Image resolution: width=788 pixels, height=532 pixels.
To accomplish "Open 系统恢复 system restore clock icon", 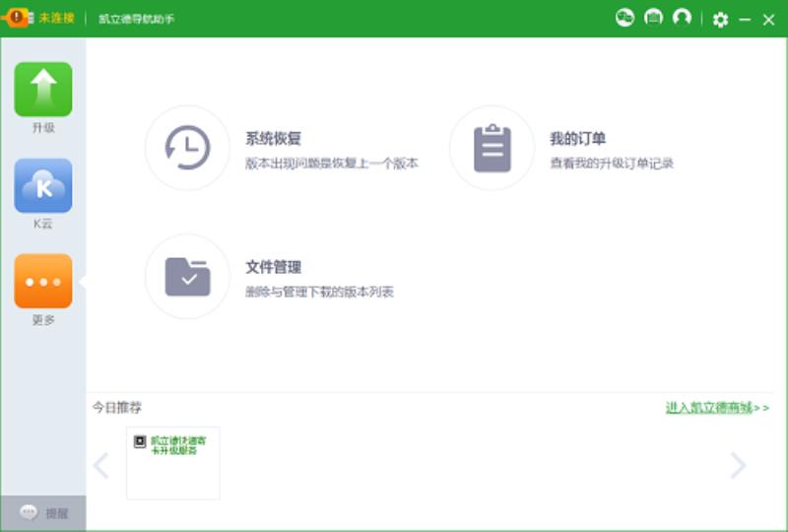I will click(x=187, y=148).
